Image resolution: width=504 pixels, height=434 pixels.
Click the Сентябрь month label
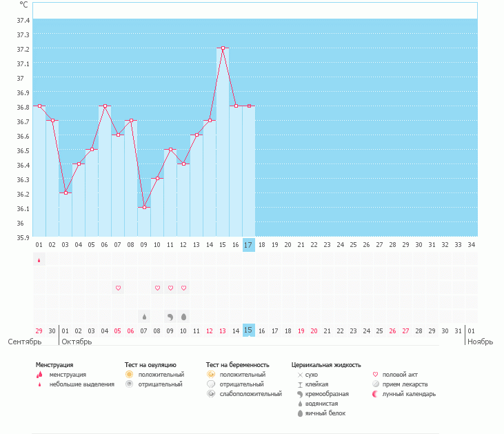click(x=25, y=342)
